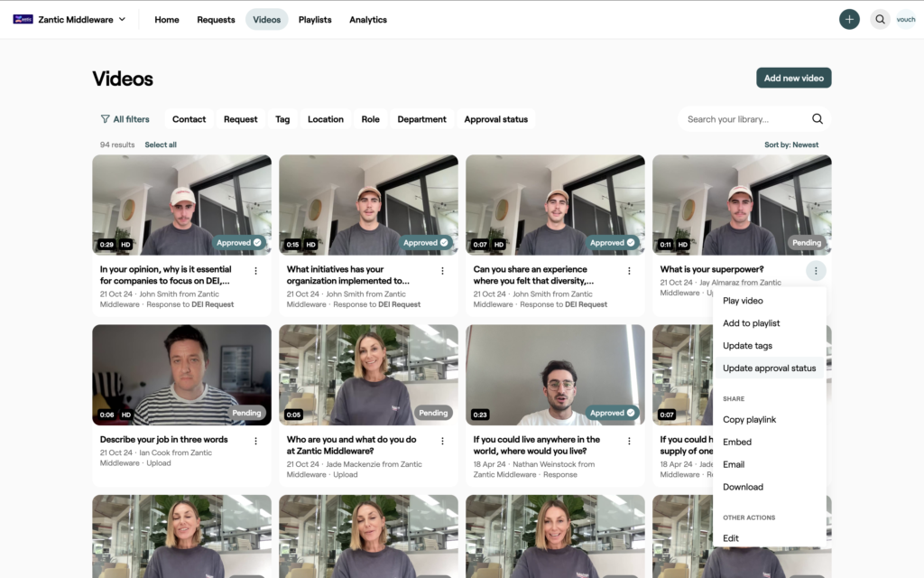Open options for 'What initiatives has your' video

pyautogui.click(x=442, y=271)
